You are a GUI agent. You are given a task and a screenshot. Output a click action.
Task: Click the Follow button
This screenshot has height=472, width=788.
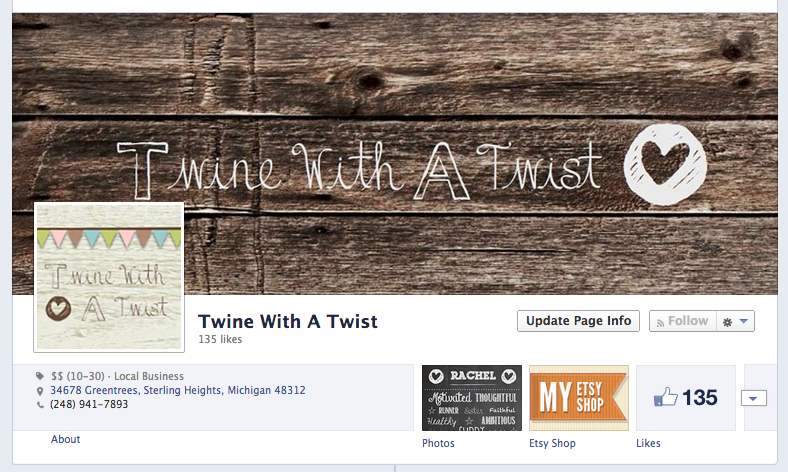pos(682,321)
